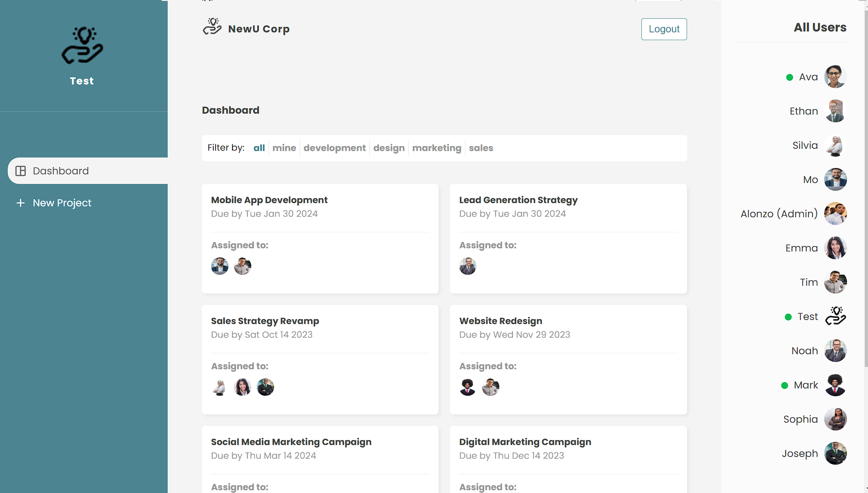
Task: Switch to the development filter
Action: point(334,148)
